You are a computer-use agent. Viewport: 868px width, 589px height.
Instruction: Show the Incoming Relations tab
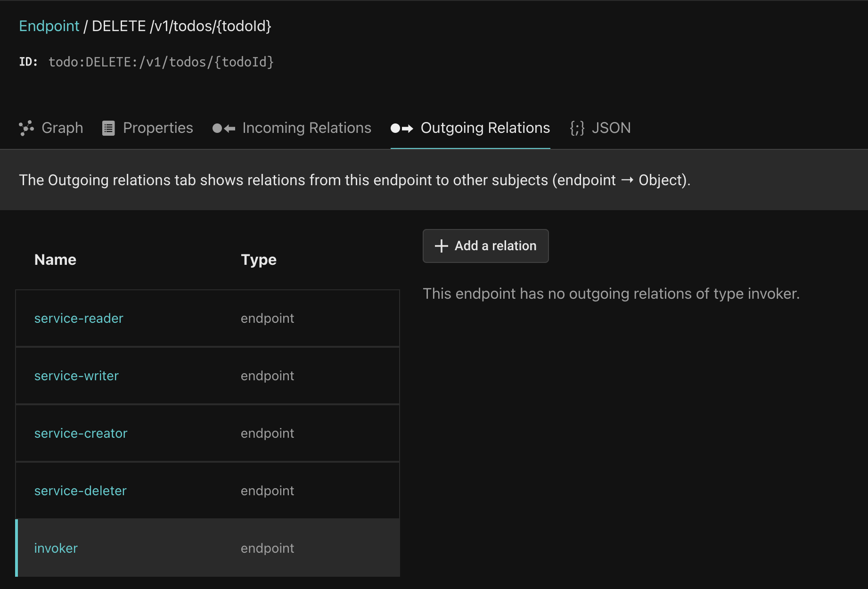coord(292,128)
